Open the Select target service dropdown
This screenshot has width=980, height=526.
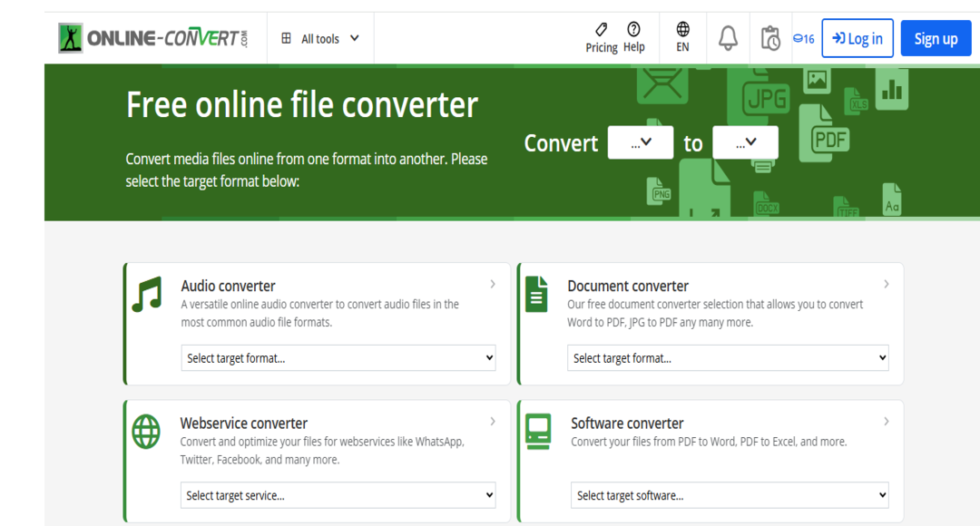[338, 495]
